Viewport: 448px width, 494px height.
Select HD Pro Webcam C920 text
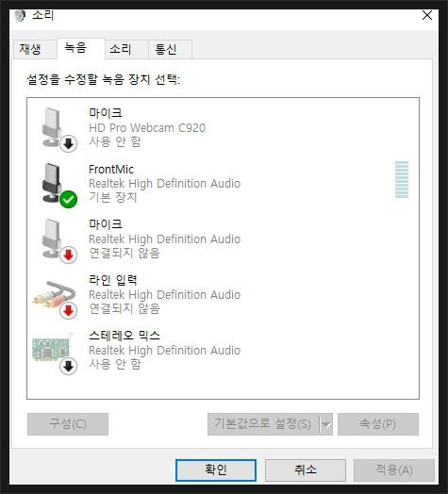147,128
